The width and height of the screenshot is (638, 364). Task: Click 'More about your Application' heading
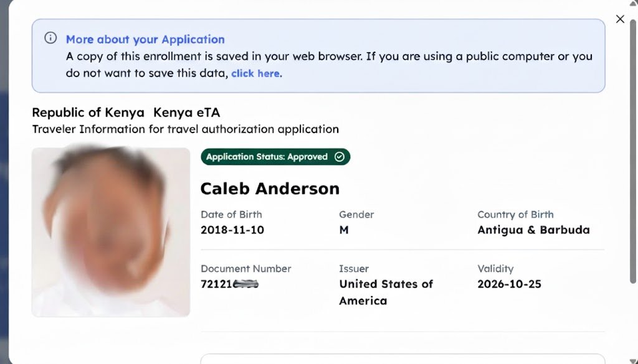pos(145,39)
